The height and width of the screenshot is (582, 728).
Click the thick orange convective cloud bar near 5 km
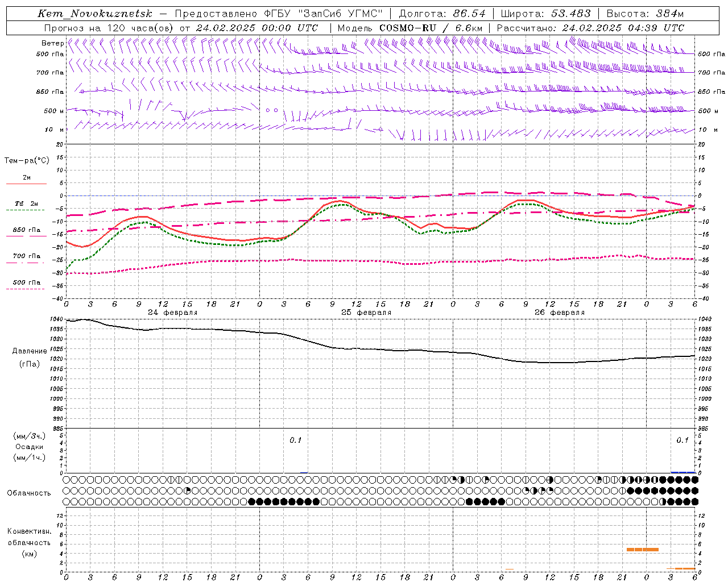click(x=643, y=550)
